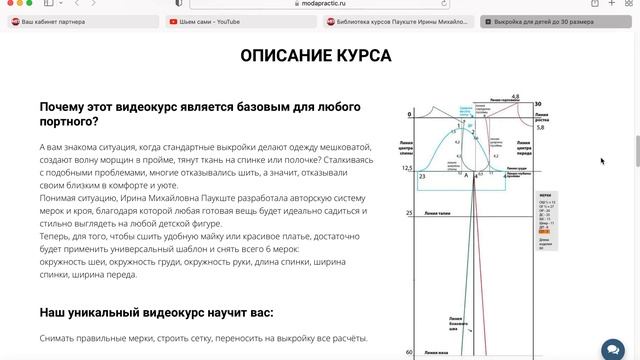Click the 'ОПИСАНИЕ КУРСА' heading
This screenshot has width=640, height=360.
[x=316, y=56]
